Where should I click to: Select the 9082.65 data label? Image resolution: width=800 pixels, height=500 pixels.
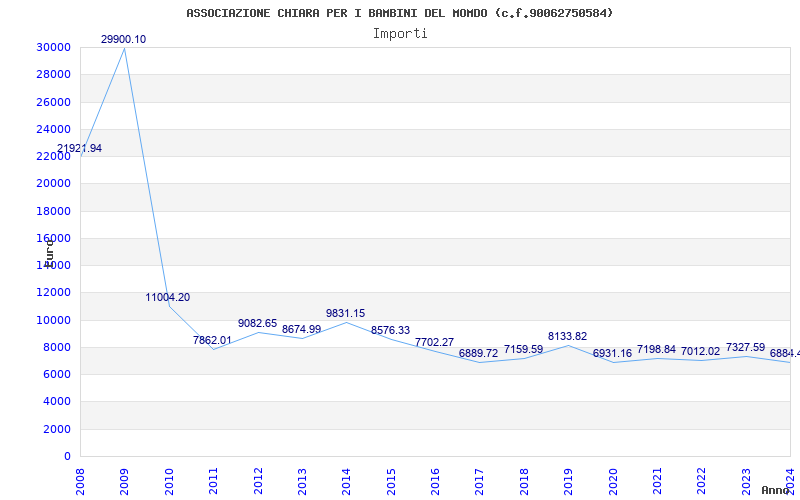(x=257, y=323)
